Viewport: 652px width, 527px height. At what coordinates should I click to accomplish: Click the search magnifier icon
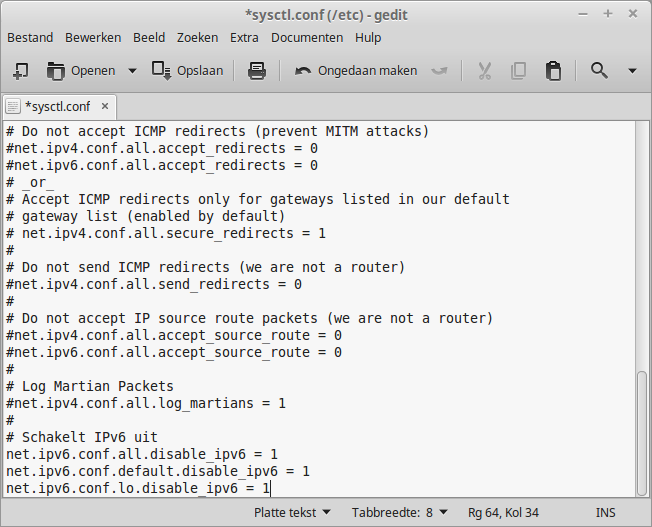[x=599, y=71]
